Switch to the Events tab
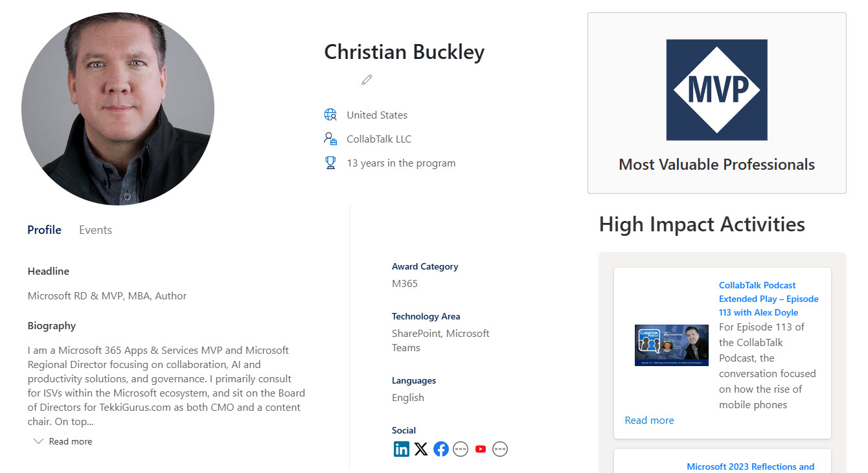Image resolution: width=868 pixels, height=473 pixels. pyautogui.click(x=95, y=229)
